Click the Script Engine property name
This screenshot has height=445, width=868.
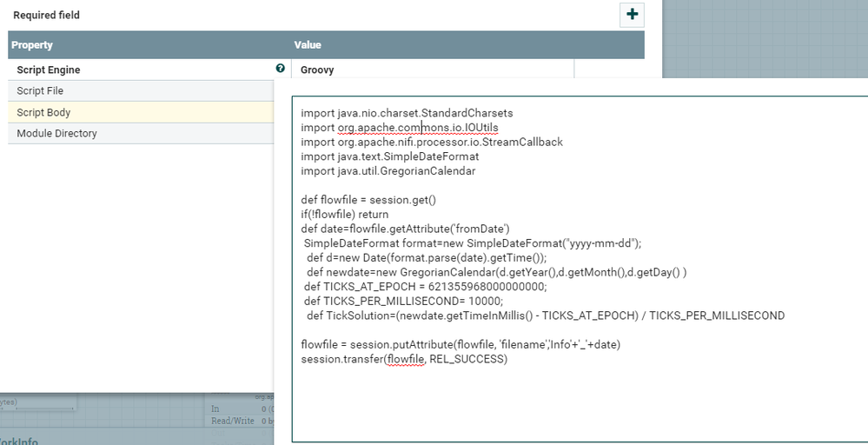[x=49, y=70]
